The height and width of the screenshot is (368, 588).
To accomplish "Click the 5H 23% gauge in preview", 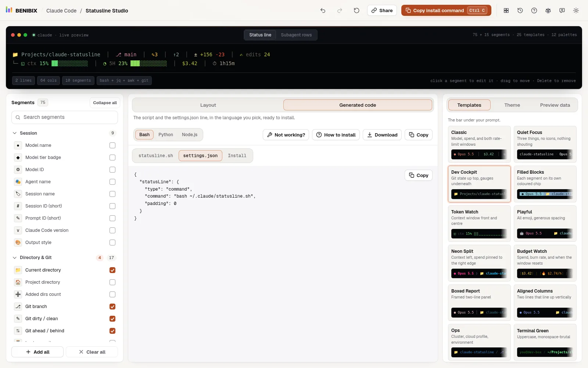I will (135, 63).
